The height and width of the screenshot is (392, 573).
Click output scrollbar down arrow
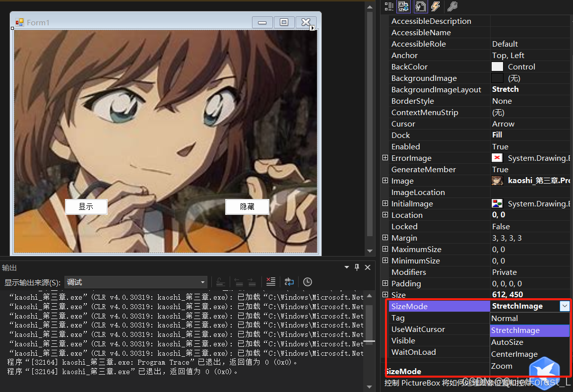pyautogui.click(x=370, y=387)
